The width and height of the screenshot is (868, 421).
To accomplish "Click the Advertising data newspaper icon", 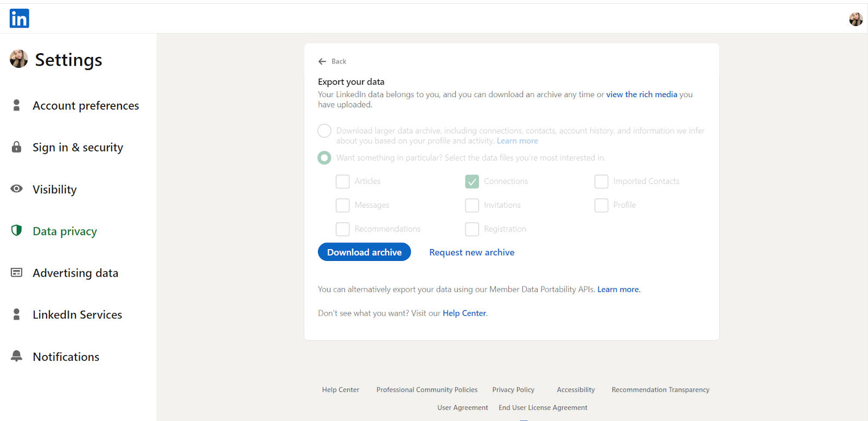I will (x=16, y=272).
